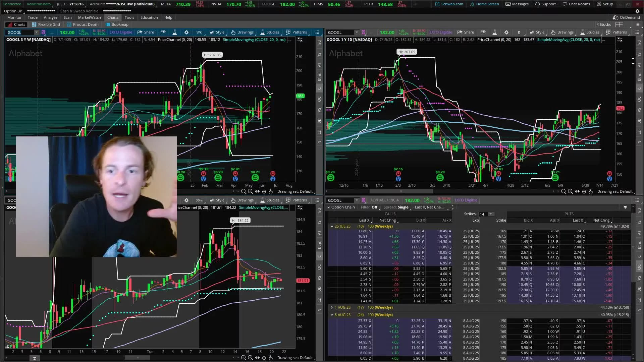Expand the 1 AUG 25 expiration row
This screenshot has width=644, height=362.
332,307
